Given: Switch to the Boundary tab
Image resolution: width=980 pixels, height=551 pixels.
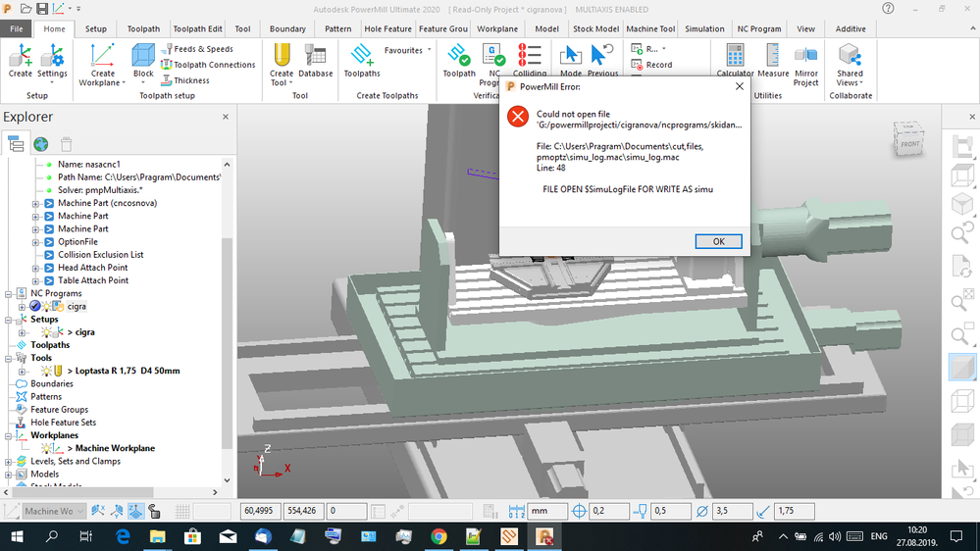Looking at the screenshot, I should [287, 28].
